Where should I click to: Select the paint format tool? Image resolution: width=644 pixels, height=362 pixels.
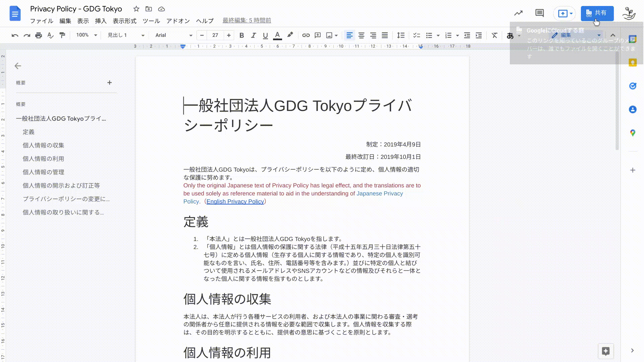[62, 35]
